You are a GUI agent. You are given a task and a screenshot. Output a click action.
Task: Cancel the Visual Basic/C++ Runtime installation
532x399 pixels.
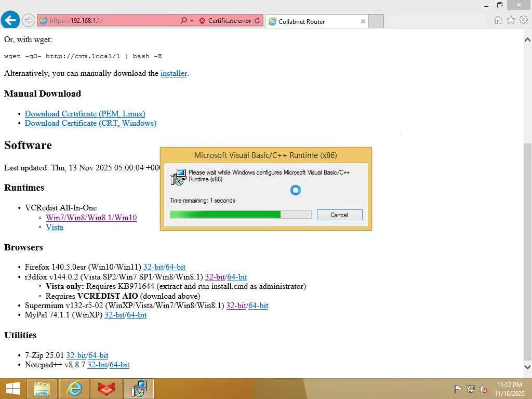pyautogui.click(x=339, y=215)
